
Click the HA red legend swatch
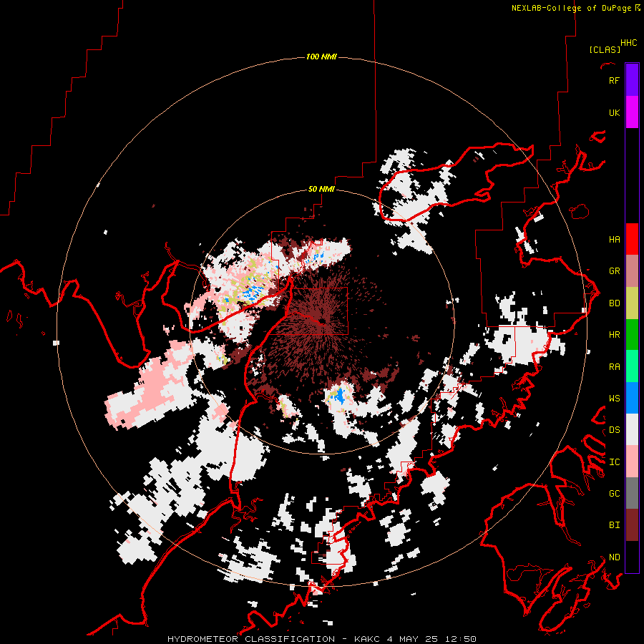tap(632, 239)
